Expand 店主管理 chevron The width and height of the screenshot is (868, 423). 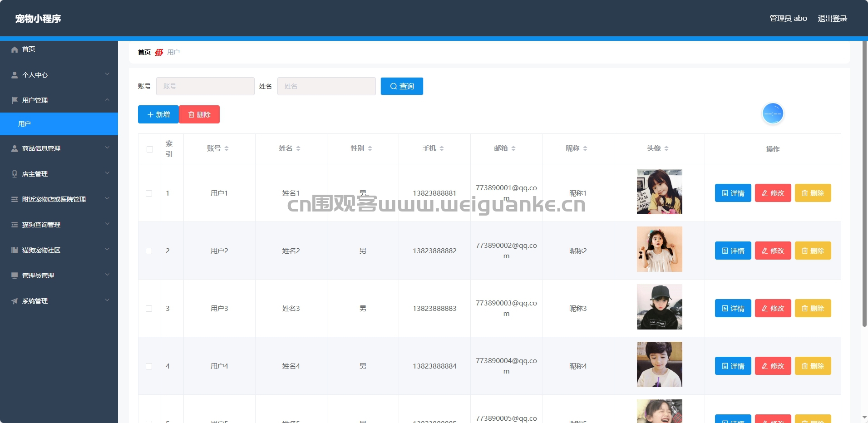click(107, 173)
